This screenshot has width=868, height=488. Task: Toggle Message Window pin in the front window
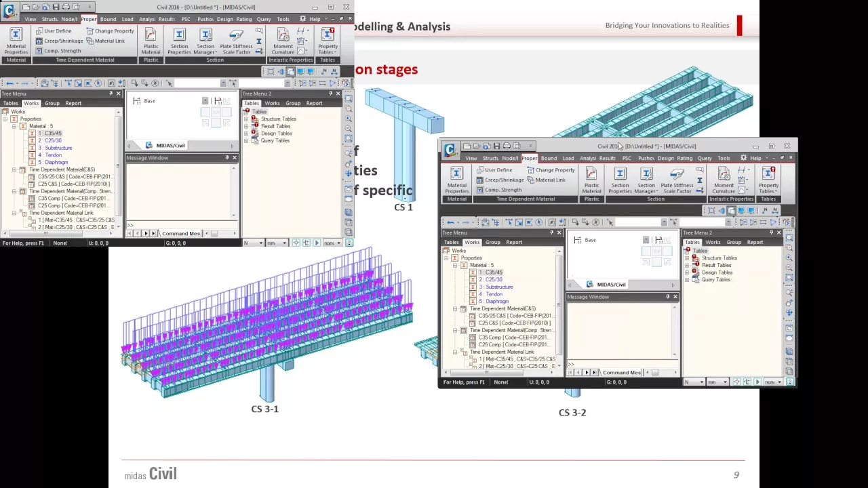tap(668, 297)
